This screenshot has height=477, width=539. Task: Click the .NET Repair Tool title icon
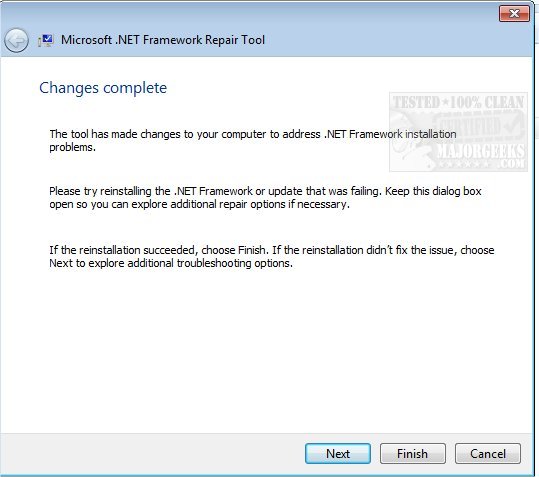(46, 40)
